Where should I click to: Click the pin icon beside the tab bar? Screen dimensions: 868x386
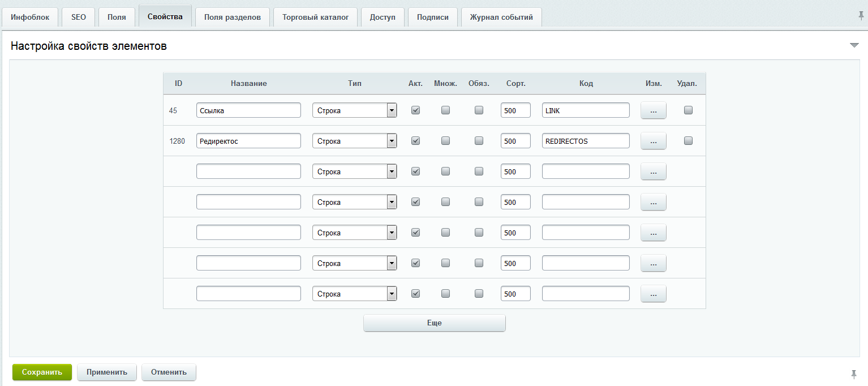[861, 16]
